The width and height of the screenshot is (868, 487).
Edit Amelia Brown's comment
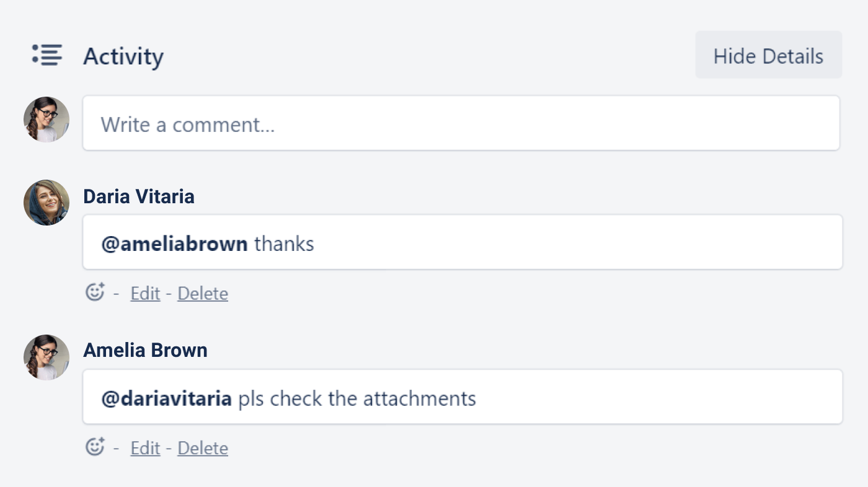point(144,447)
